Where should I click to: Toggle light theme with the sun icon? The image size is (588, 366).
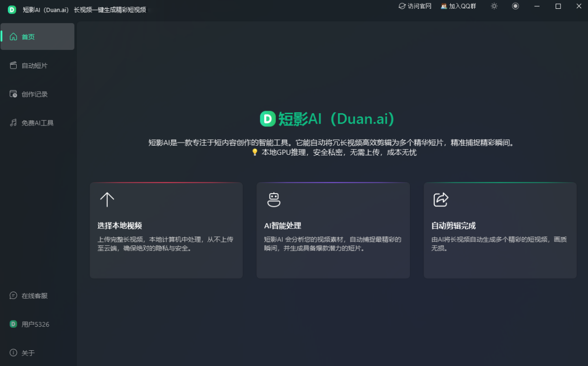[494, 6]
